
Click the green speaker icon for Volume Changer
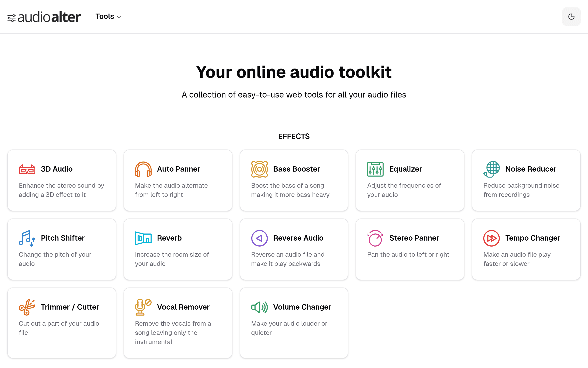[x=259, y=307]
